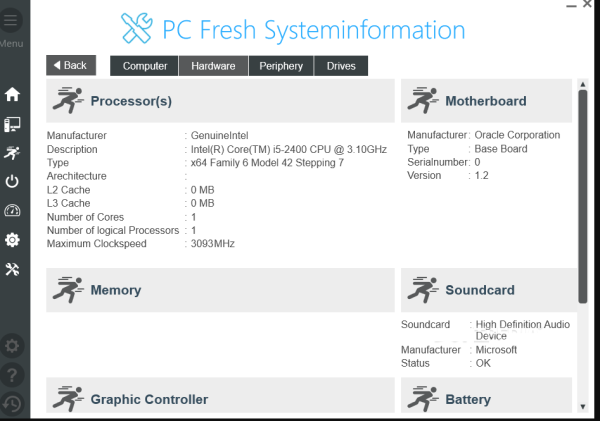This screenshot has width=600, height=421.
Task: Click the L3 Cache label
Action: [68, 203]
